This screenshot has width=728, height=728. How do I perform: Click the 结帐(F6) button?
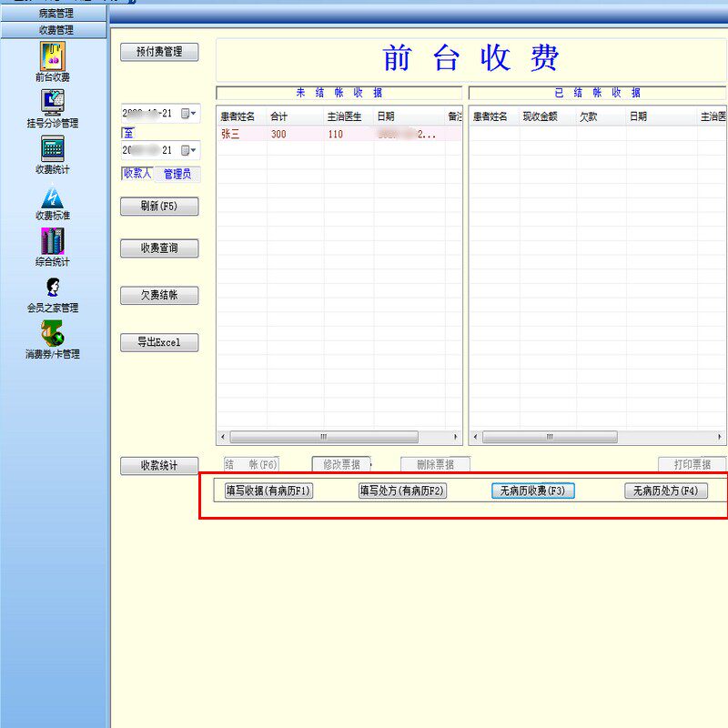[x=251, y=464]
